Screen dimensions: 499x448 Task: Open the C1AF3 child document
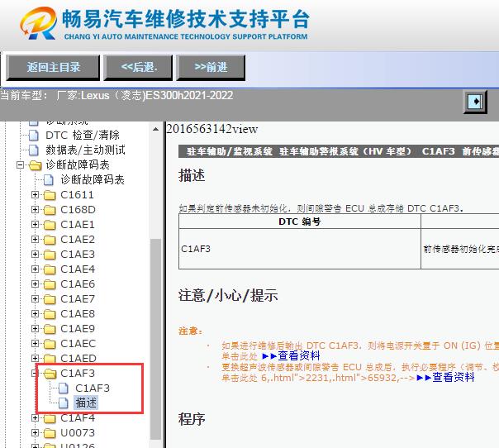click(93, 388)
